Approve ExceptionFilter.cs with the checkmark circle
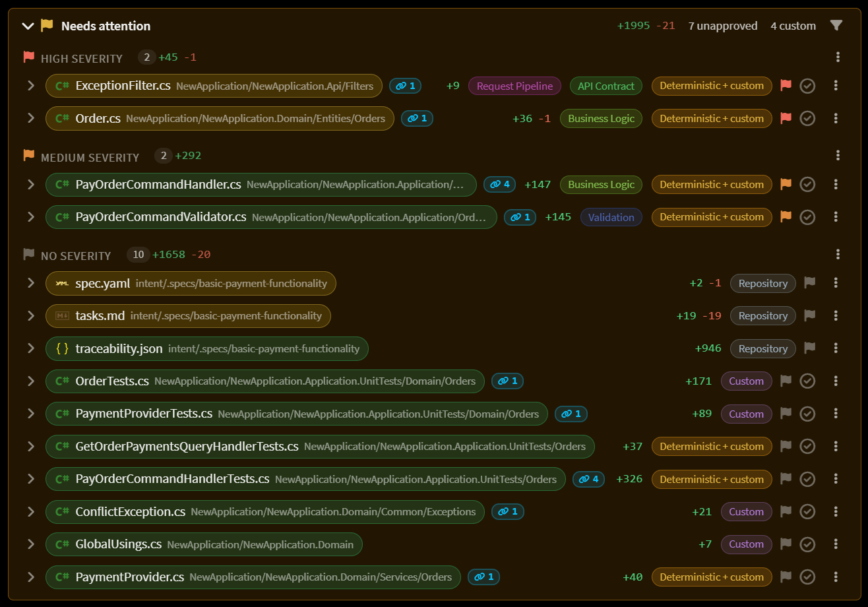Viewport: 868px width, 607px height. [807, 86]
